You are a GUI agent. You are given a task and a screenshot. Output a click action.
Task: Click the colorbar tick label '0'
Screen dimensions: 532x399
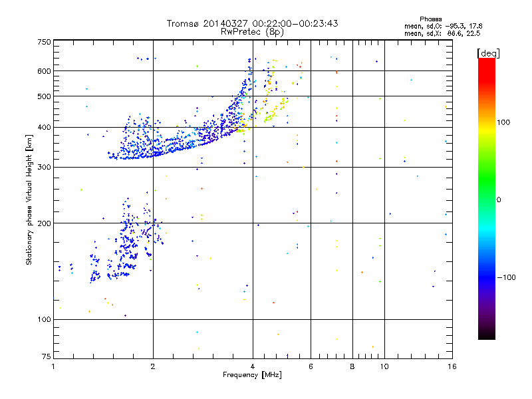click(x=499, y=200)
